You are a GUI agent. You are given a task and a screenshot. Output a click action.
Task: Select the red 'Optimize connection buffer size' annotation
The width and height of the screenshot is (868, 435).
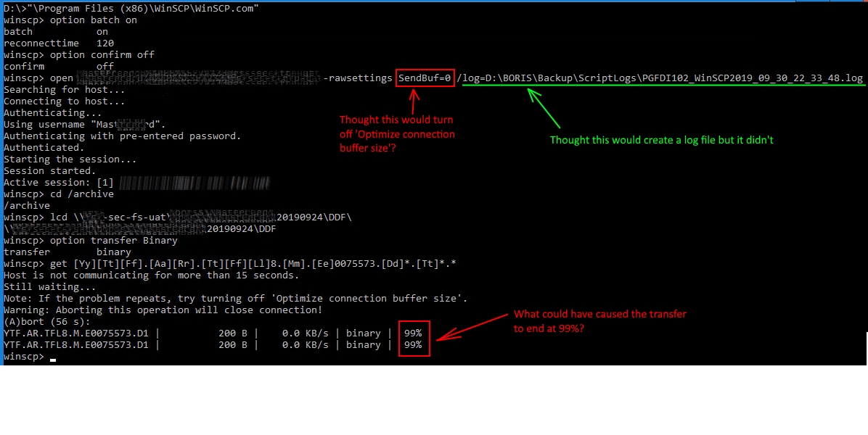pos(397,134)
